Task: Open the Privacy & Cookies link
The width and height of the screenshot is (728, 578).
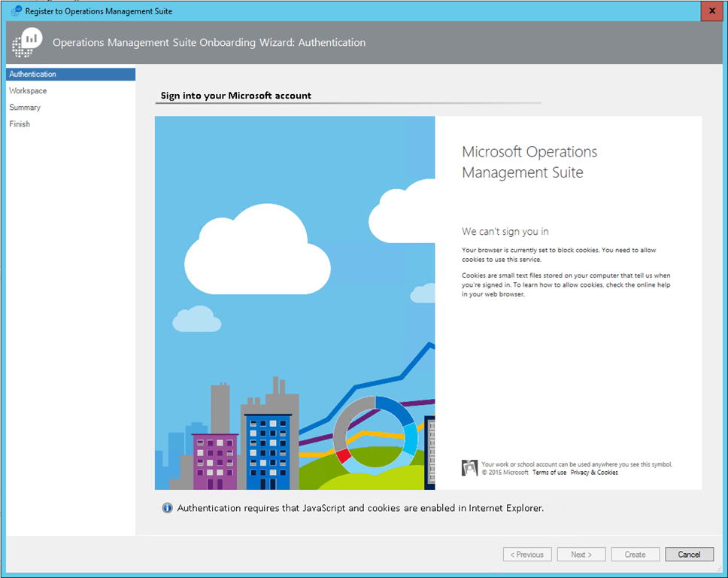Action: [x=594, y=473]
